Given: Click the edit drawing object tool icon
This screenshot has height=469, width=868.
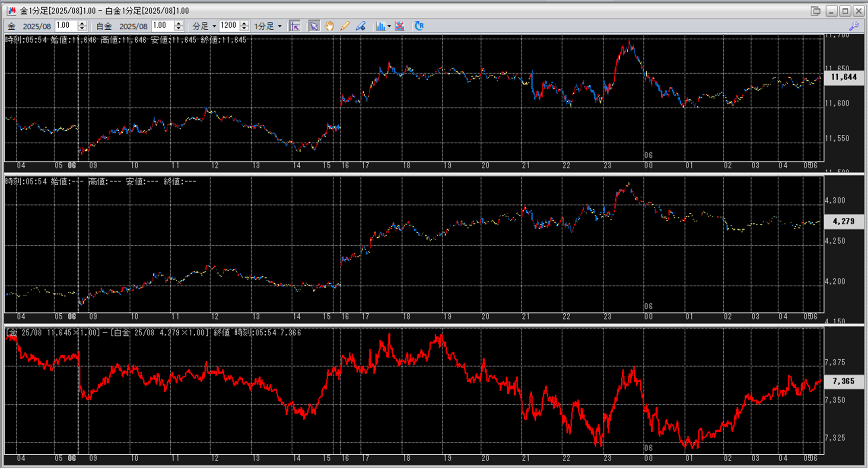Looking at the screenshot, I should tap(360, 26).
